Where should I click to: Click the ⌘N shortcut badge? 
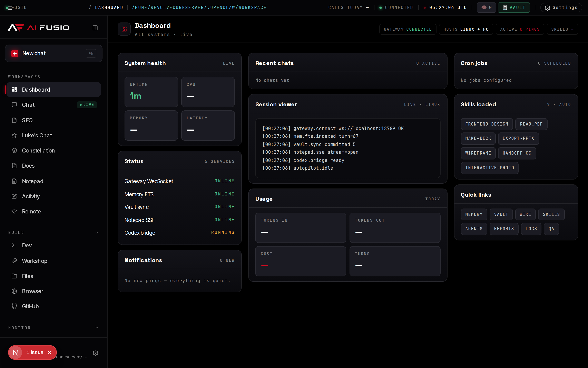pyautogui.click(x=91, y=53)
